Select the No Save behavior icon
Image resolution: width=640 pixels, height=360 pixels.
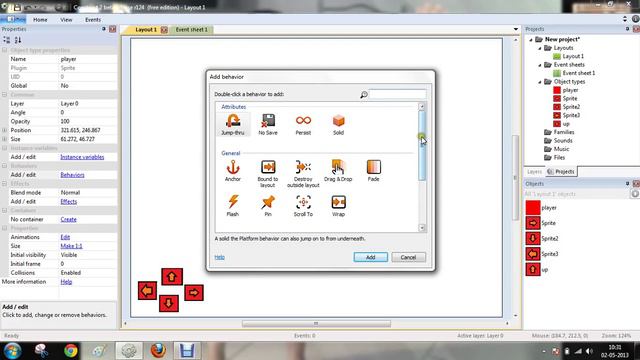(268, 121)
